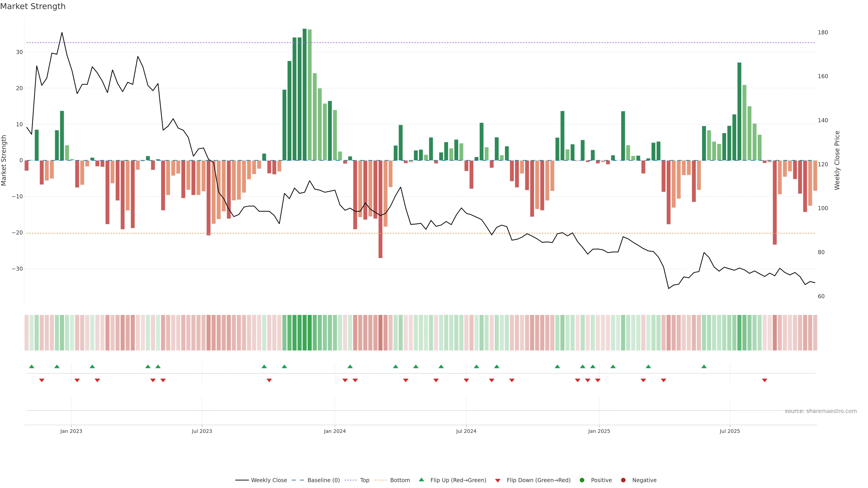Click the red Flip Down triangle legend icon
This screenshot has height=488, width=868.
[x=498, y=480]
